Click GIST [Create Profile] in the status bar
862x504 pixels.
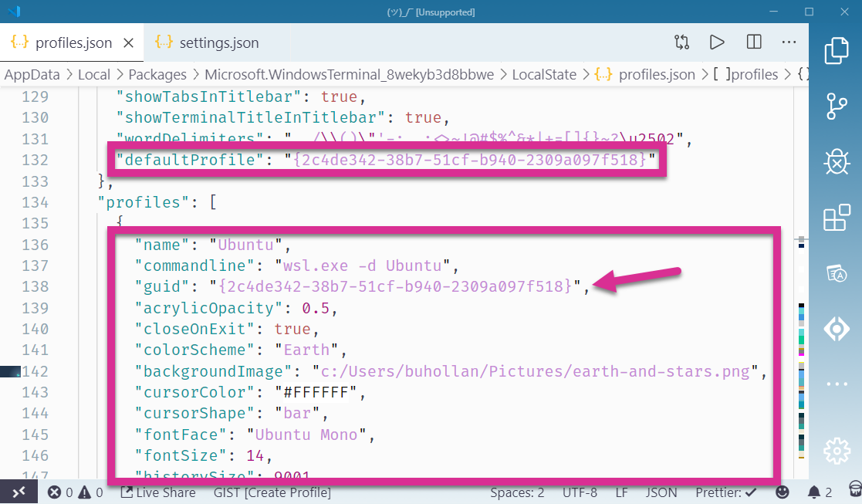(x=272, y=492)
